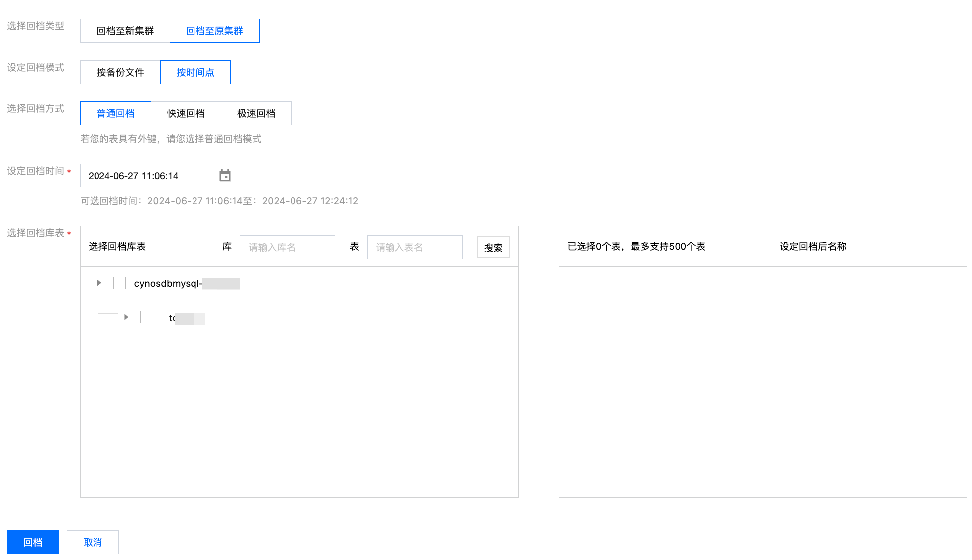Image resolution: width=972 pixels, height=560 pixels.
Task: Check the nested database checkbox
Action: tap(147, 317)
